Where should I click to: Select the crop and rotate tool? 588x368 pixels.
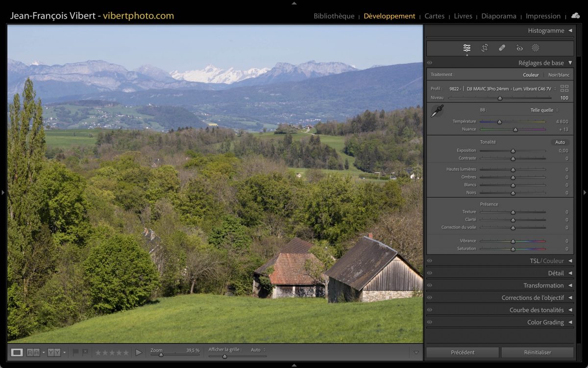485,48
